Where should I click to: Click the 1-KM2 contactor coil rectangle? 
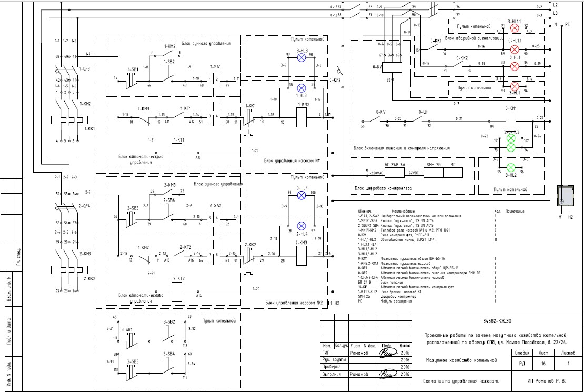point(301,117)
